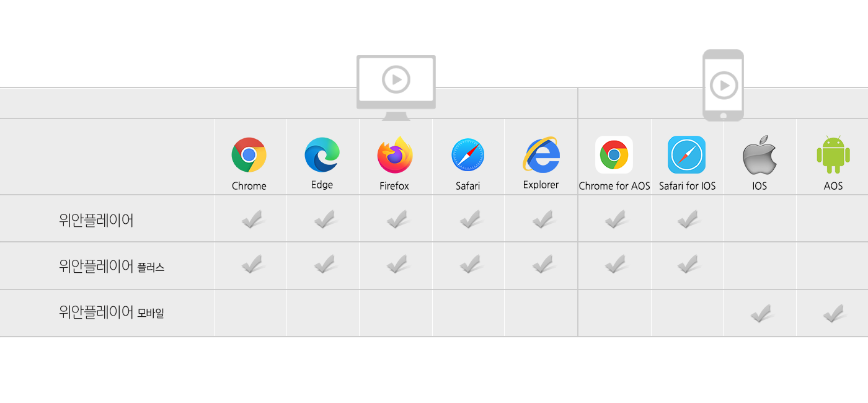868x403 pixels.
Task: Click the 위안플레이어 row Chrome checkmark
Action: [252, 219]
